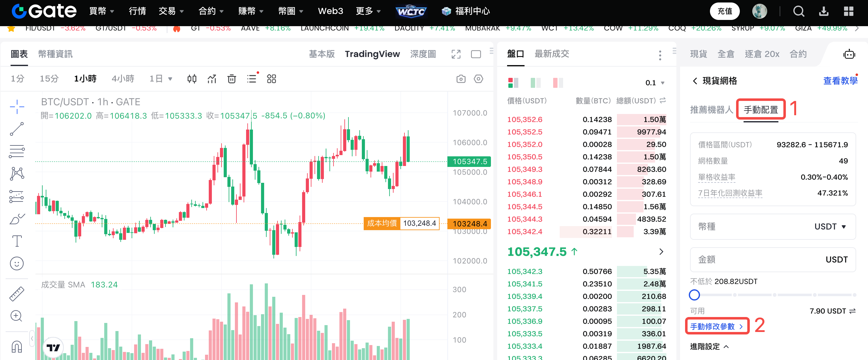Select the 手動配置 tab
Viewport: 868px width, 360px height.
pyautogui.click(x=760, y=109)
